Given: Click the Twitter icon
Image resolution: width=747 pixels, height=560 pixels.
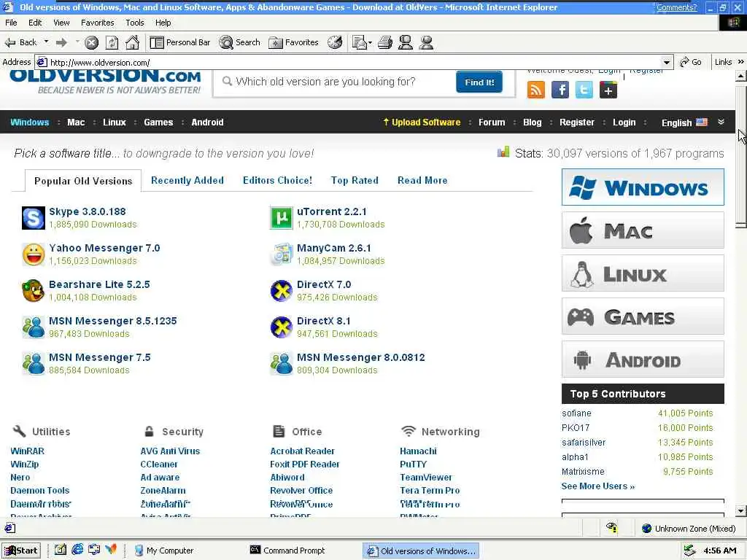Looking at the screenshot, I should click(x=584, y=90).
